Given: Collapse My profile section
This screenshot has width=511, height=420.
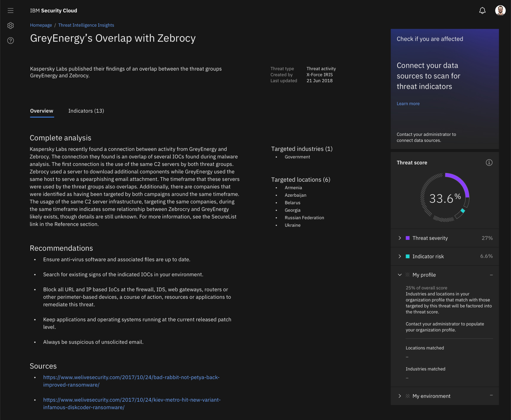Looking at the screenshot, I should coord(400,275).
